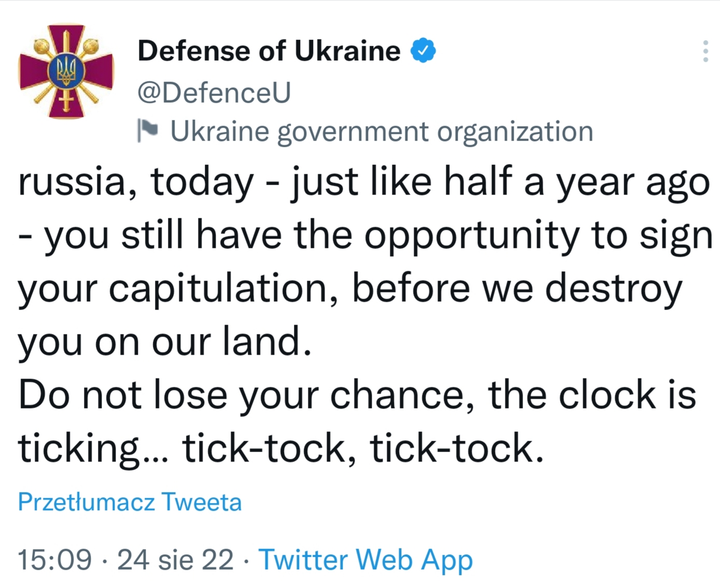Open the three-dot more options menu
Screen dimensions: 720x588
pos(705,51)
